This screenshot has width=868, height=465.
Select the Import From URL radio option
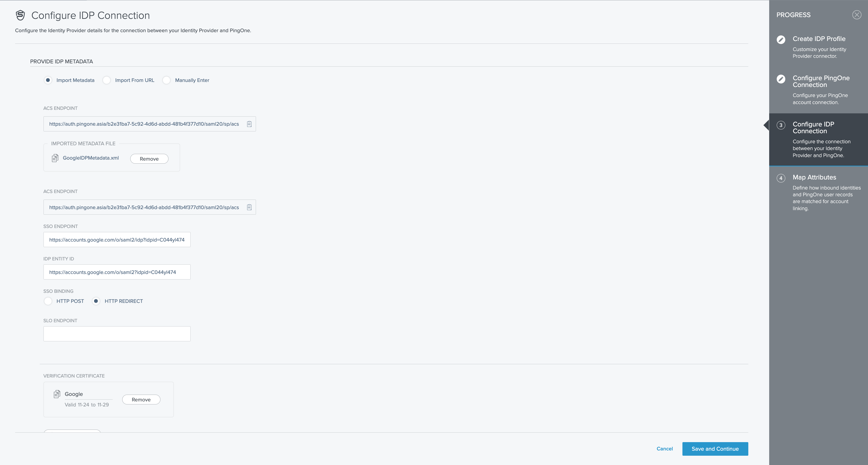[x=106, y=80]
